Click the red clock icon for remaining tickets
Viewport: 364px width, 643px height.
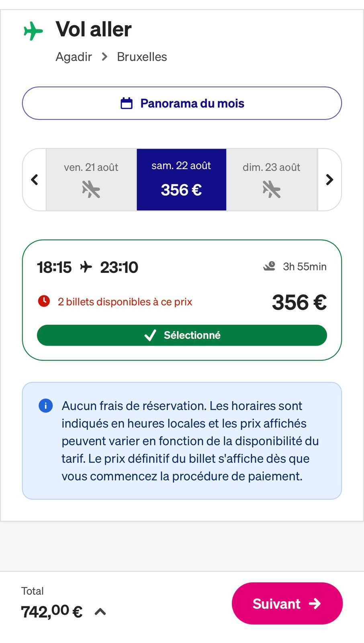click(44, 301)
